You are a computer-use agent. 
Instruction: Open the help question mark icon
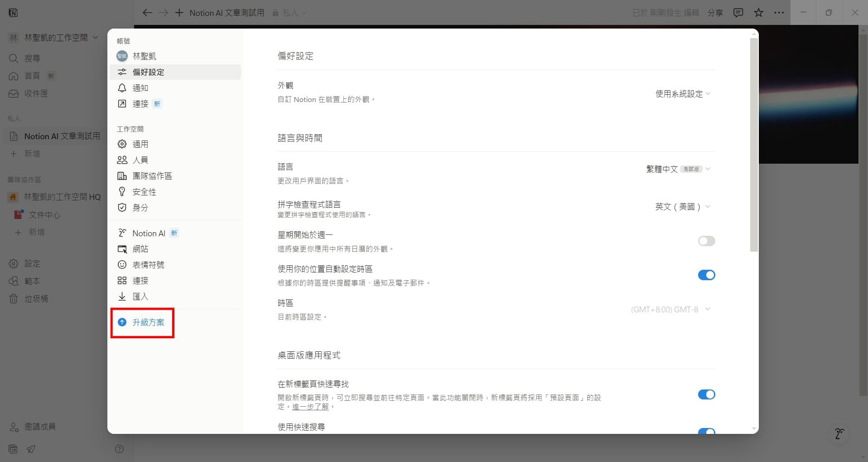click(119, 449)
